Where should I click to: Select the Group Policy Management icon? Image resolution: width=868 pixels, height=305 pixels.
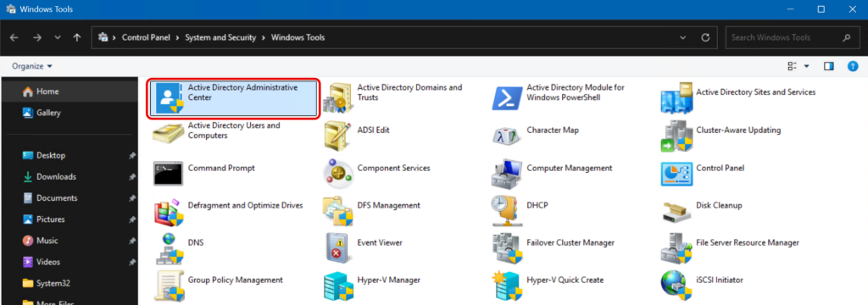point(170,286)
